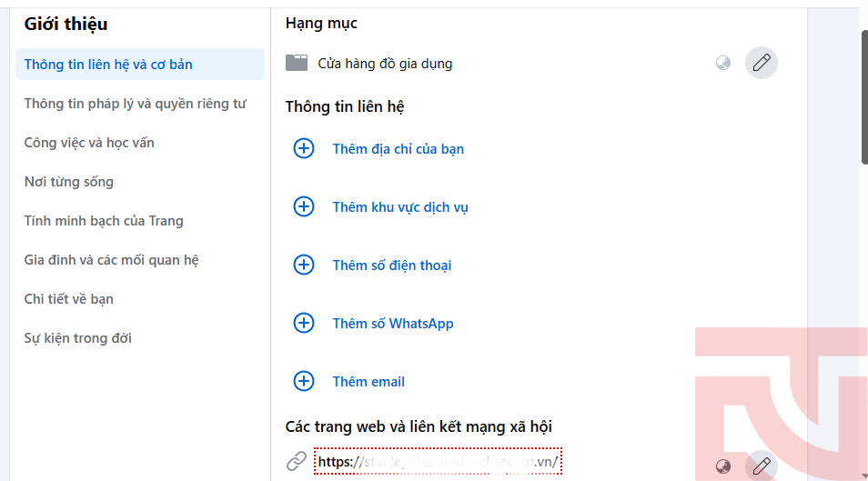Select Gia đình và các mối quan hệ
Image resolution: width=868 pixels, height=481 pixels.
click(x=111, y=260)
